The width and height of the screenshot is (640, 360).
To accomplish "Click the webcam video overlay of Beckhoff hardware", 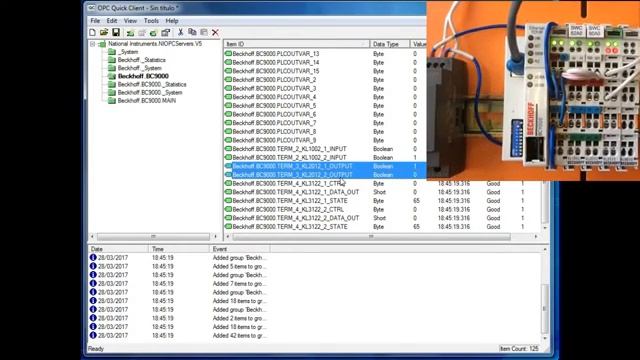I will (x=533, y=90).
